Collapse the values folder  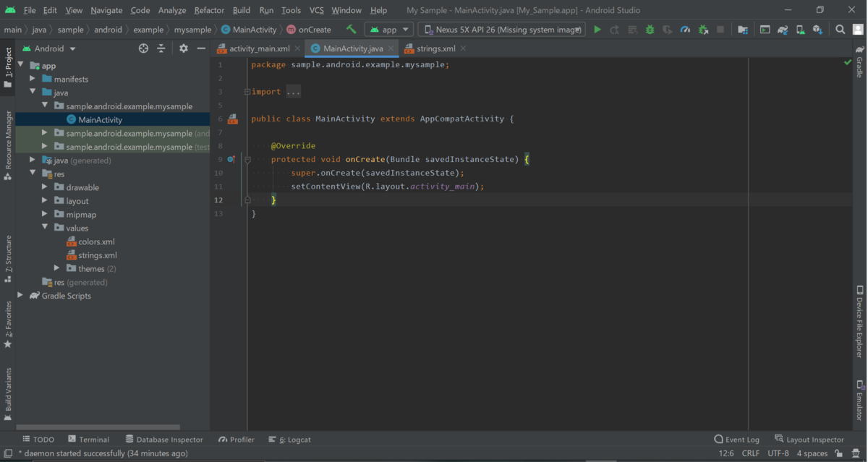[45, 228]
